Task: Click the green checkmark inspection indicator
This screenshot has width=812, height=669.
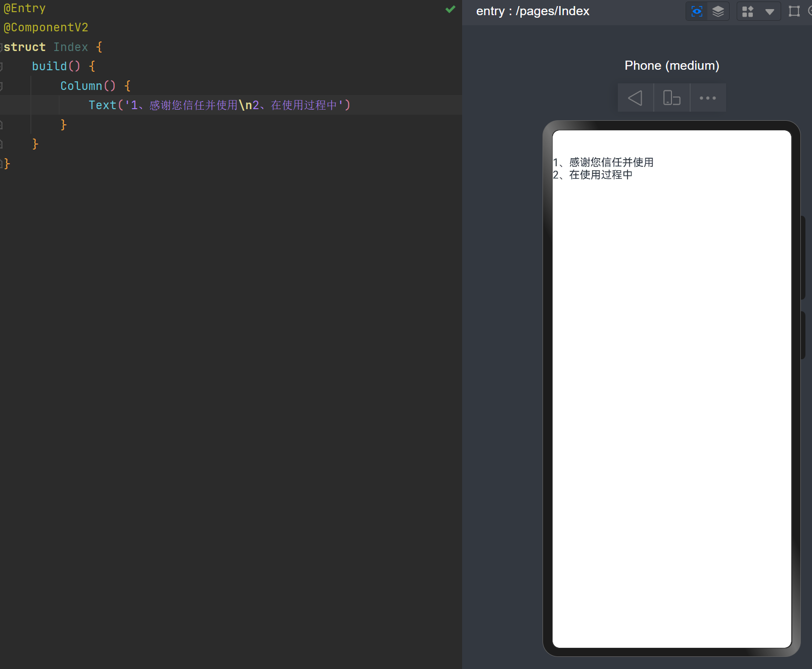Action: click(x=450, y=9)
